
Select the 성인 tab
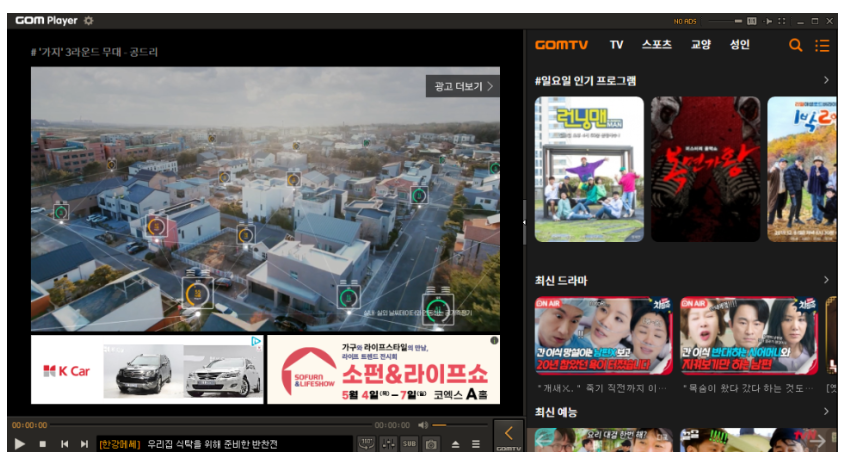740,45
